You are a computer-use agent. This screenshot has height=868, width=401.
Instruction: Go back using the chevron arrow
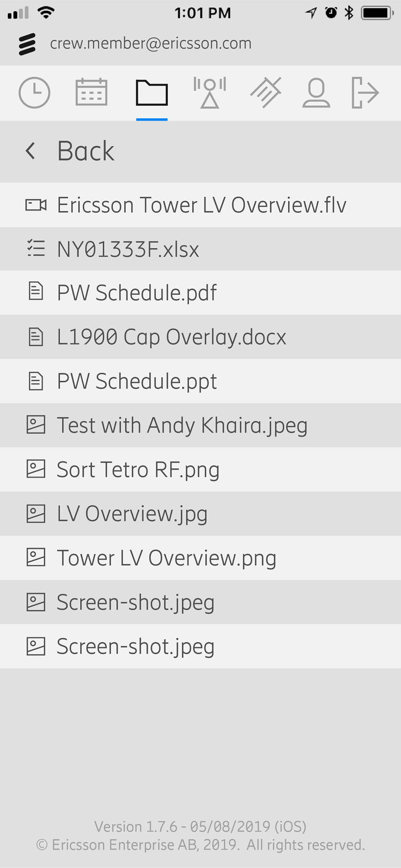coord(30,151)
